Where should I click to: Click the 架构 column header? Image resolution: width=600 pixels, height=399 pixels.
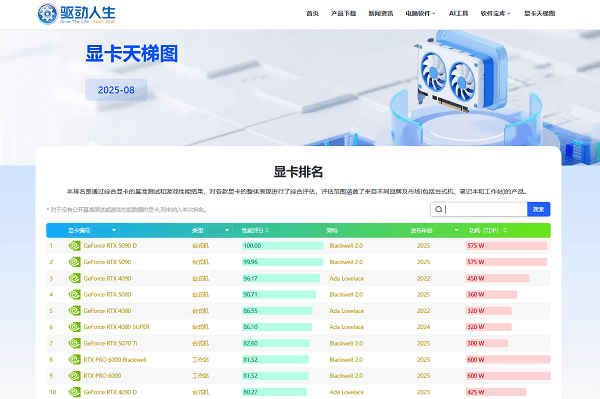331,230
